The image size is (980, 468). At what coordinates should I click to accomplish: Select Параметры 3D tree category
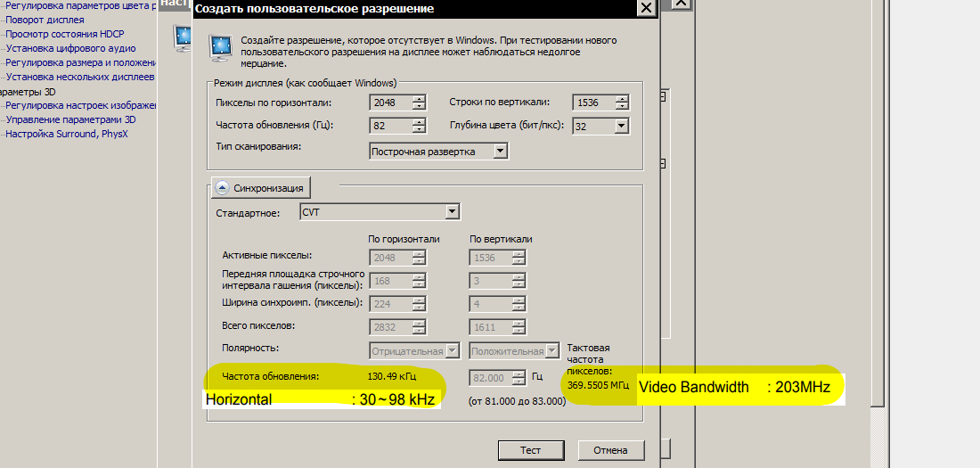[28, 91]
